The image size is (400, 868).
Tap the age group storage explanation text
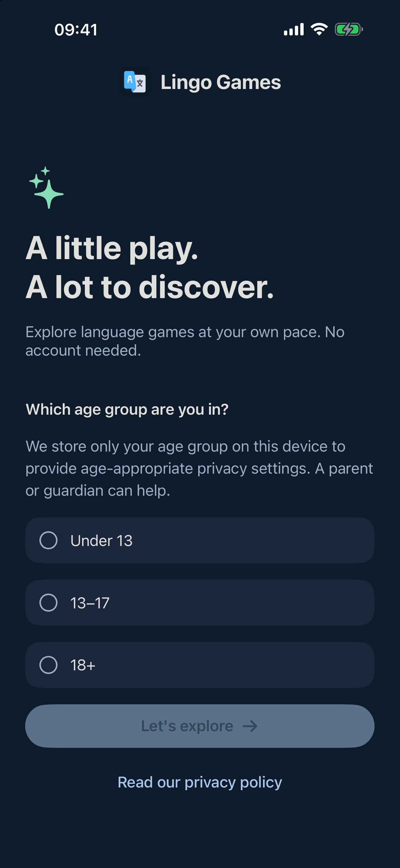coord(199,468)
